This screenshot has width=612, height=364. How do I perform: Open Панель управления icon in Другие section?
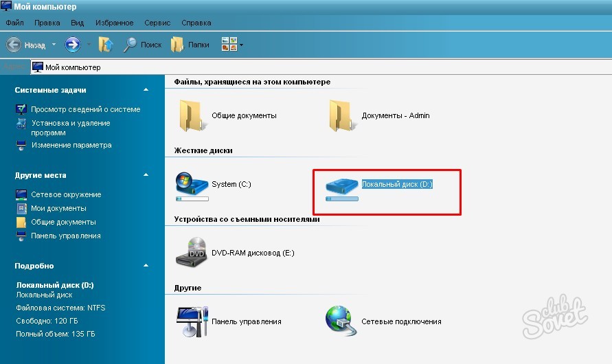pos(192,320)
